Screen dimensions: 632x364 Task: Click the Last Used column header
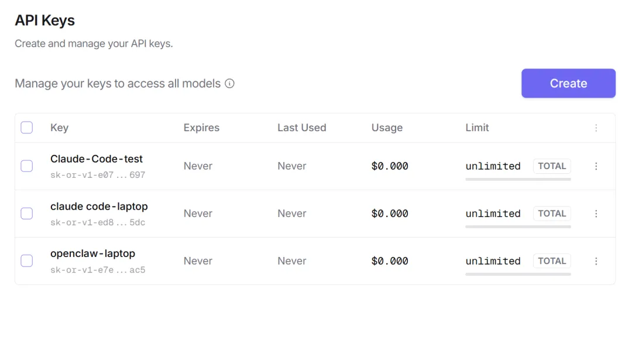coord(301,128)
